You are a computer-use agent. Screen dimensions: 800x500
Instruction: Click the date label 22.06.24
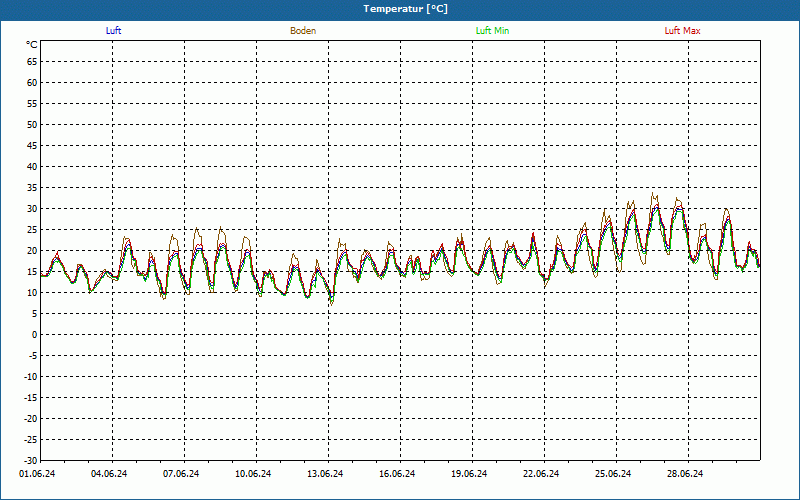tap(541, 474)
